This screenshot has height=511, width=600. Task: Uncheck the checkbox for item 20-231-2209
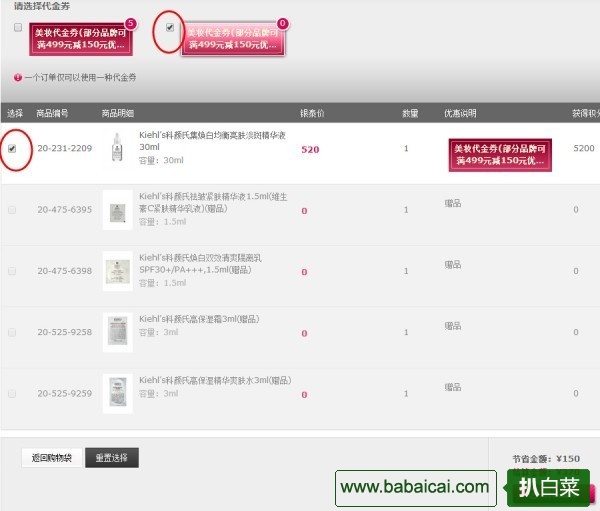pyautogui.click(x=12, y=148)
